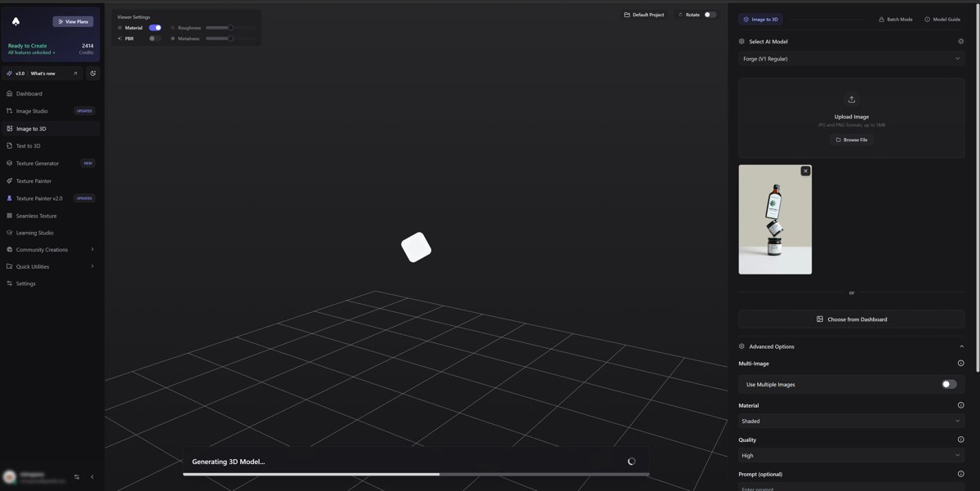Collapse the sidebar with the chevron
This screenshot has height=491, width=980.
tap(91, 477)
